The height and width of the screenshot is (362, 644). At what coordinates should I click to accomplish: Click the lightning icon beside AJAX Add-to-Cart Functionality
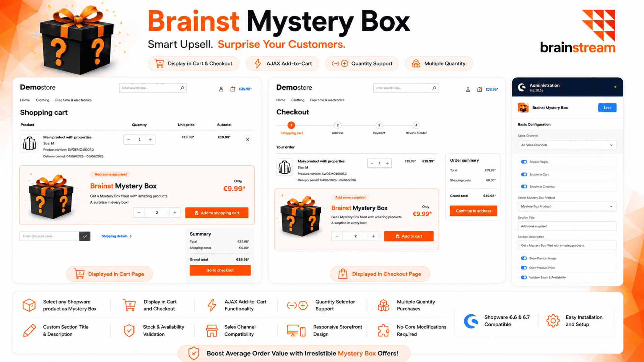pyautogui.click(x=212, y=305)
